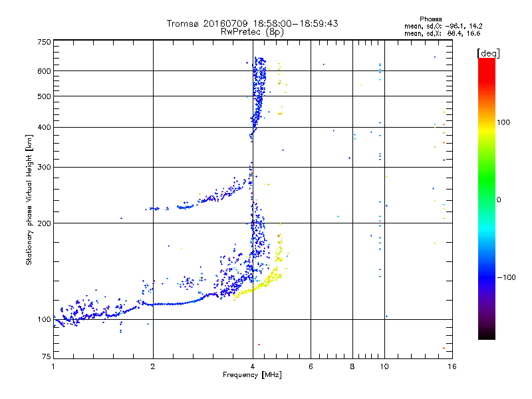Screen dimensions: 532x399
Task: Click the "mean, sd,O: -96.1, 14.2" line
Action: [443, 26]
